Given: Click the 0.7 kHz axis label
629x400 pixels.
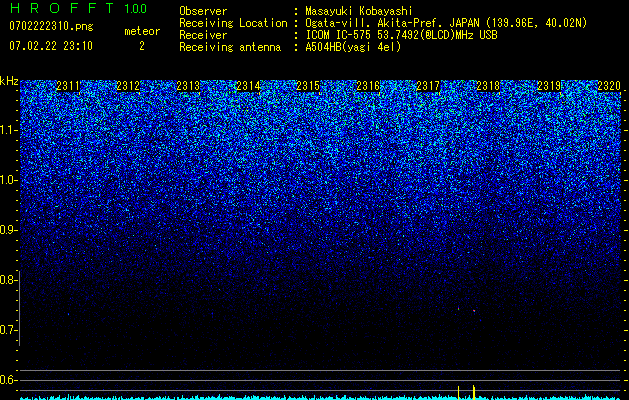Looking at the screenshot, I should (x=9, y=330).
